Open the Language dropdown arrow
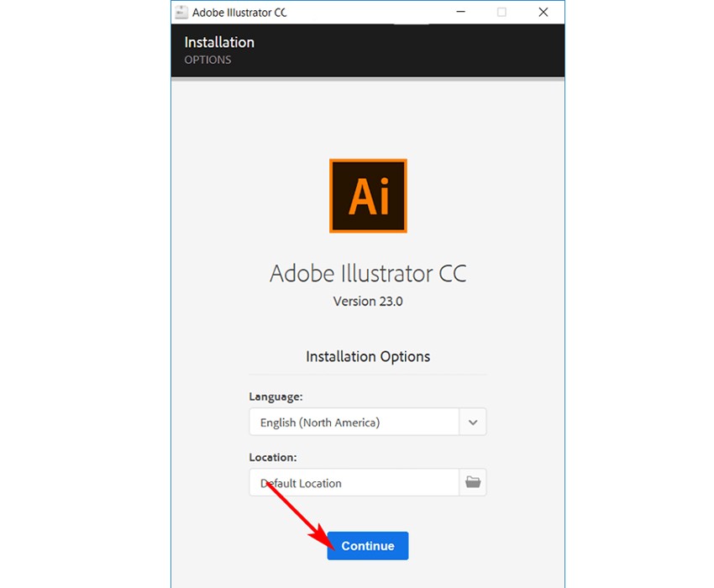This screenshot has height=588, width=714. tap(473, 423)
